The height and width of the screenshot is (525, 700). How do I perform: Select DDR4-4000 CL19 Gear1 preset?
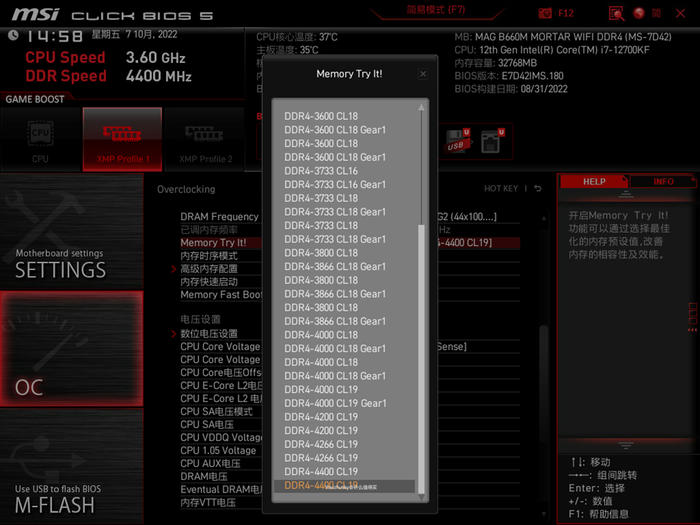click(335, 403)
